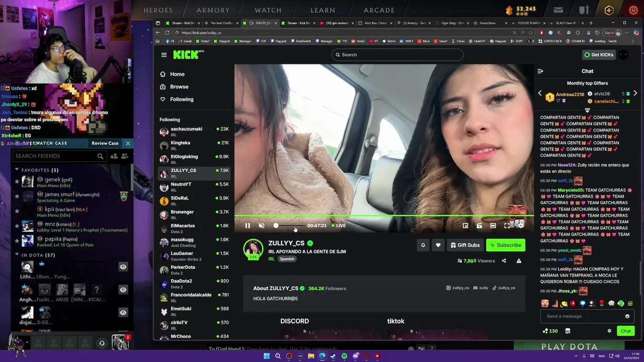Open the ChatGPT bookmark

(477, 41)
